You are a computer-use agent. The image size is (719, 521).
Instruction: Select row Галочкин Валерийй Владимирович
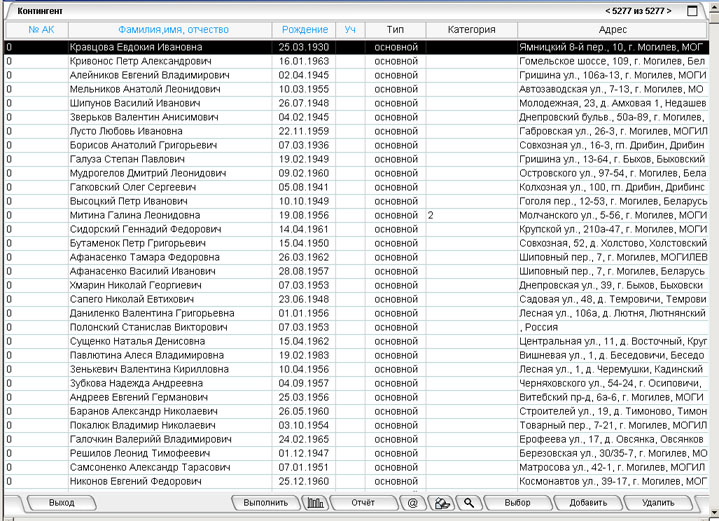coord(356,439)
